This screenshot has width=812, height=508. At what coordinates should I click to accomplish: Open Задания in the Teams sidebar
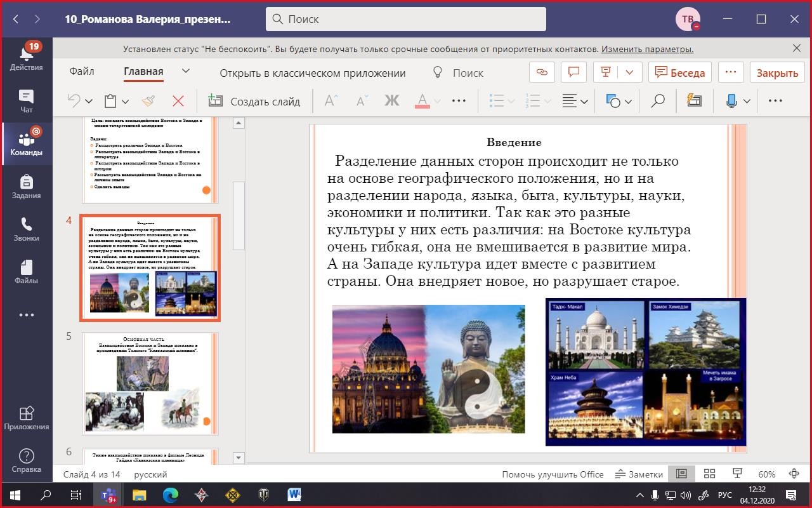point(26,187)
